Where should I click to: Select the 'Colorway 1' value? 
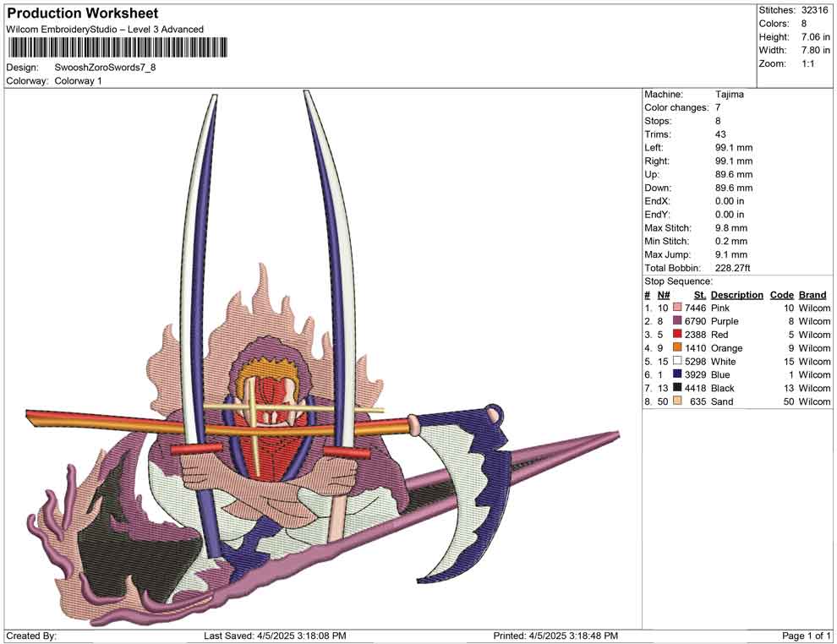pos(78,81)
